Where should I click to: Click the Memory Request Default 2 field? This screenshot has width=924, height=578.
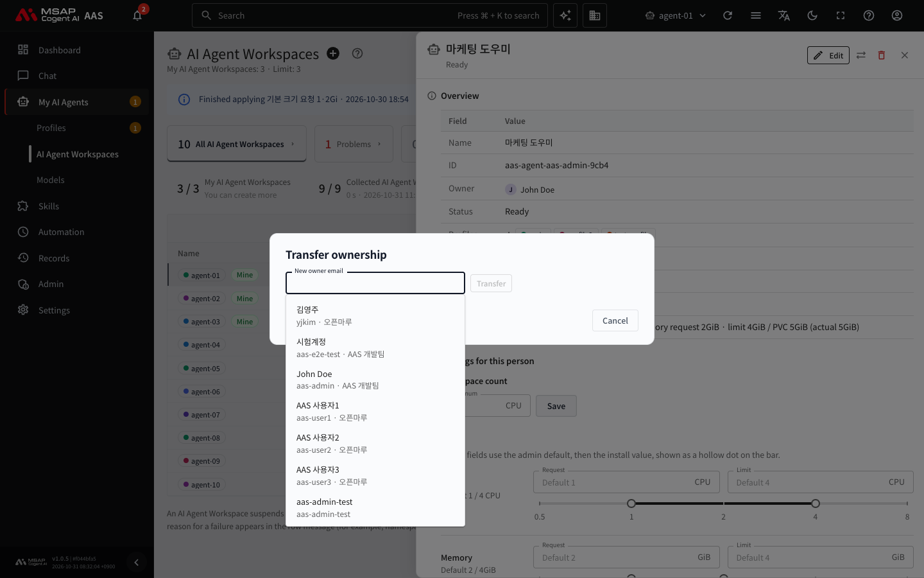tap(626, 557)
